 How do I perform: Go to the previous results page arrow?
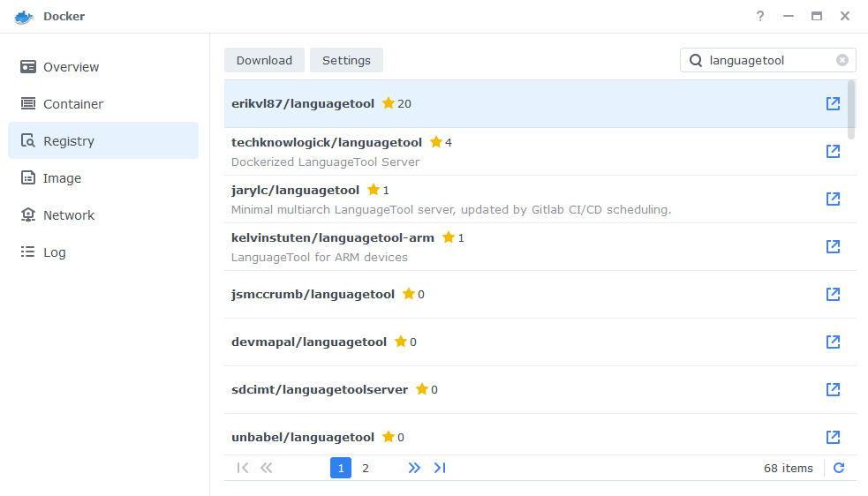(x=267, y=468)
